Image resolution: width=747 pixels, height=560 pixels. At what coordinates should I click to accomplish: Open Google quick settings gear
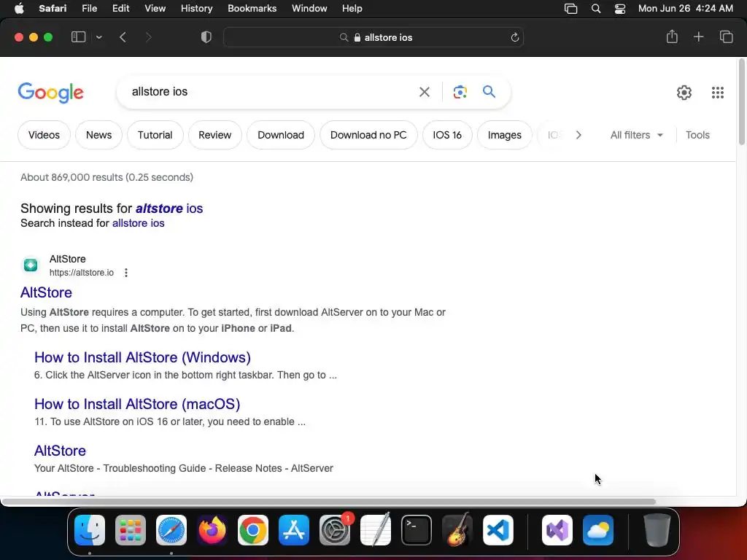click(x=684, y=93)
